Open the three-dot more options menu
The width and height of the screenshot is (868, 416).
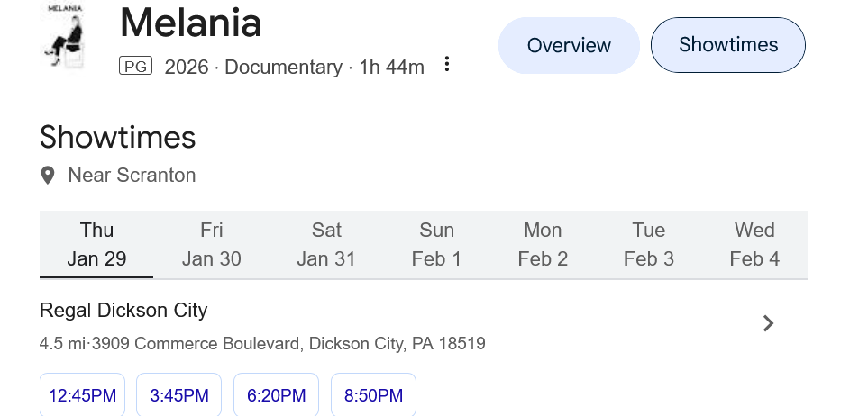[447, 65]
